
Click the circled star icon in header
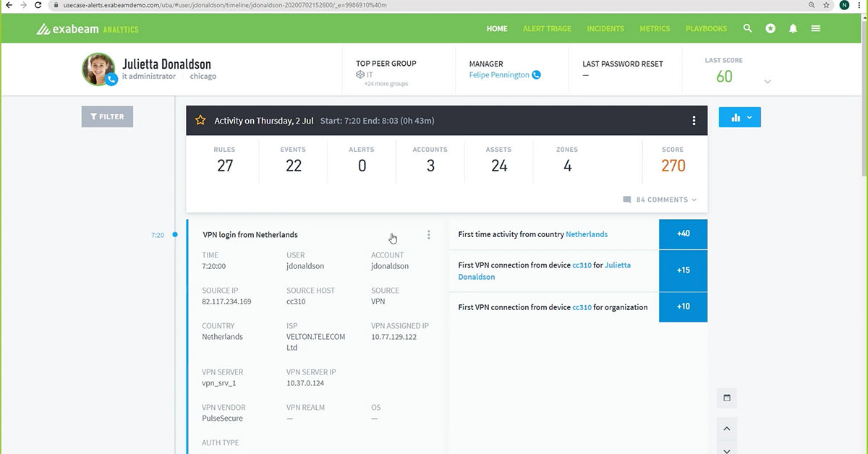(x=770, y=29)
